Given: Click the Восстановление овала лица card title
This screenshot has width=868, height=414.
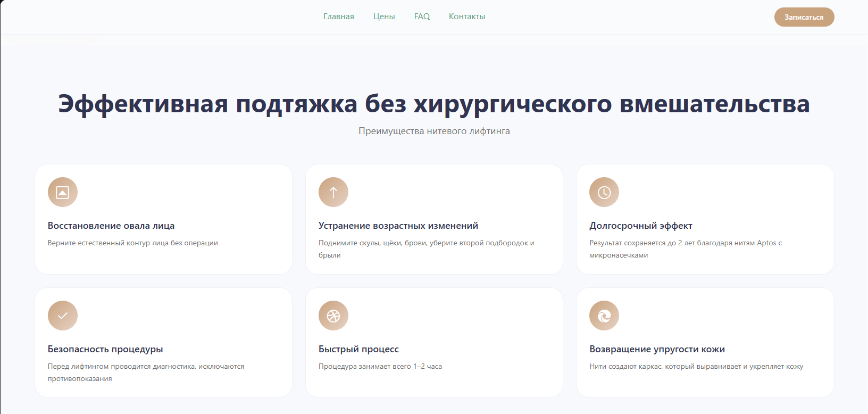Looking at the screenshot, I should 111,226.
